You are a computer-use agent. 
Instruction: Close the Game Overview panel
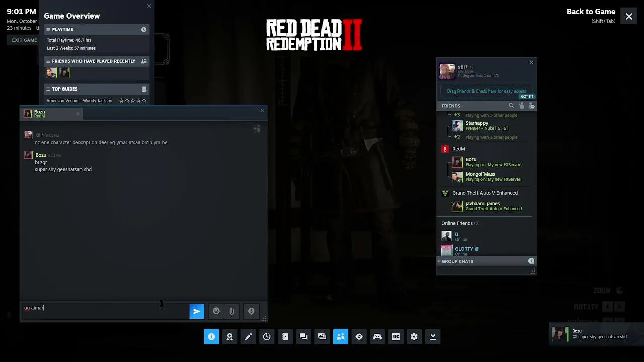point(149,6)
